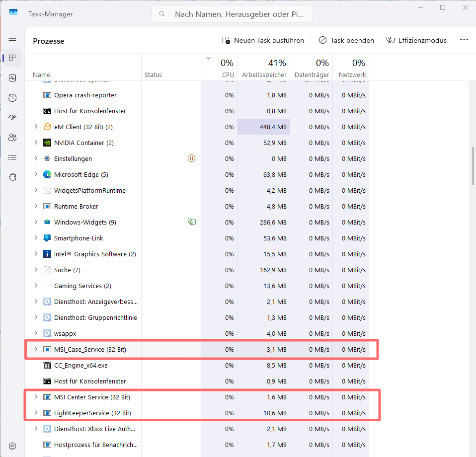
Task: Select the WidgetsPlatformRuntime row
Action: tap(197, 191)
